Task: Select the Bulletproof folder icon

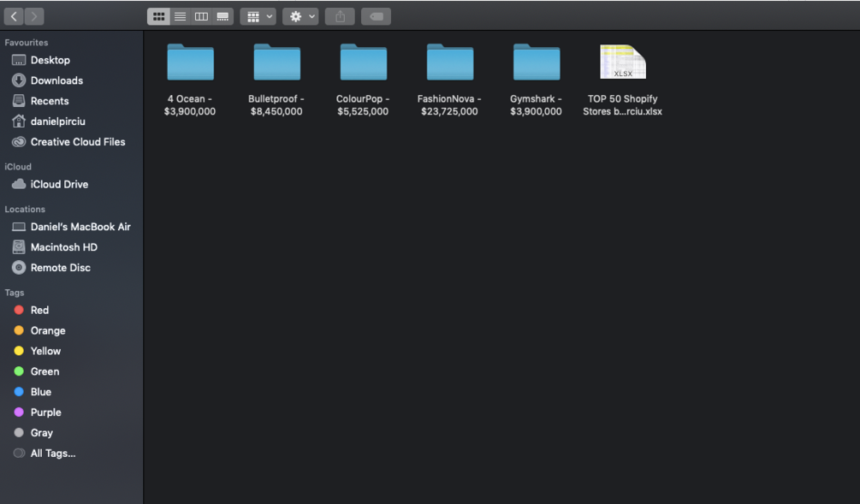Action: [277, 62]
